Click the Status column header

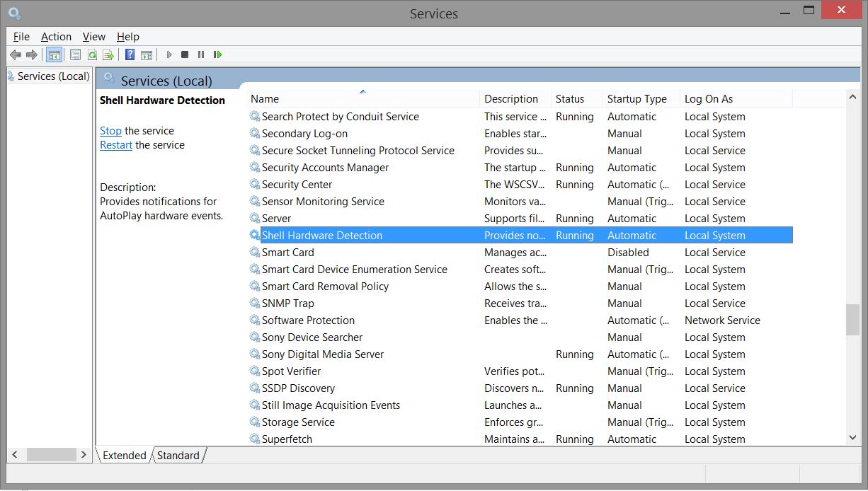pos(570,99)
